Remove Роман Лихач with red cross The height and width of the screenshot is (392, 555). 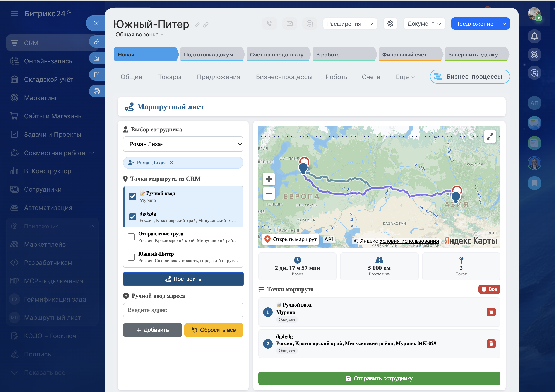171,163
